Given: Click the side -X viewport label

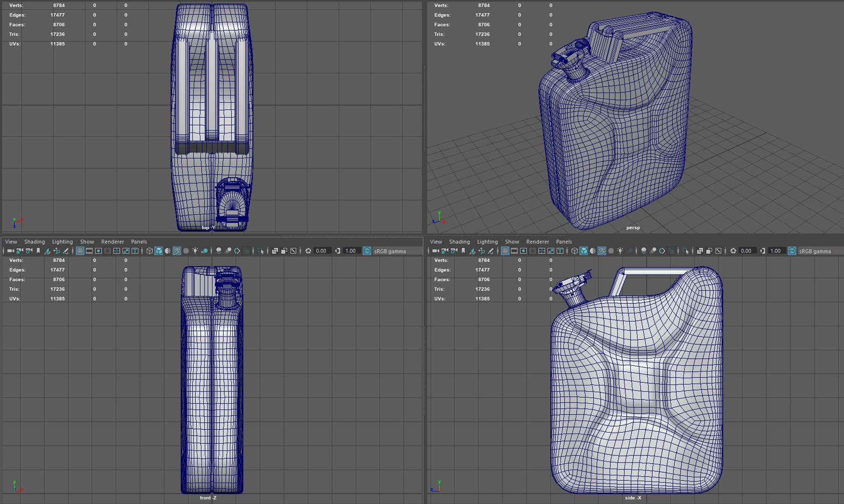Looking at the screenshot, I should (633, 498).
